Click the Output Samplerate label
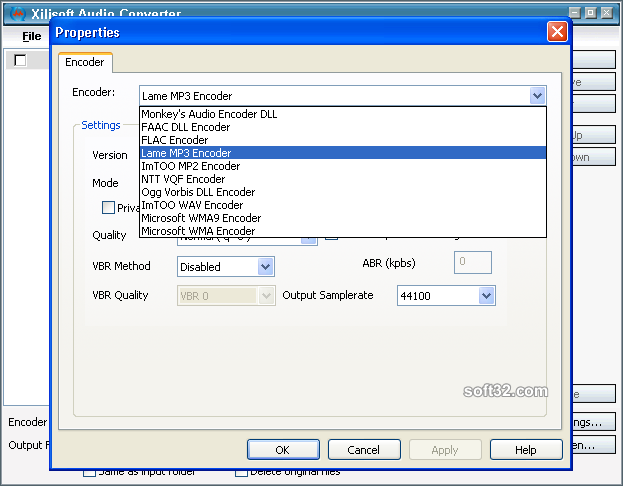This screenshot has height=486, width=623. (328, 295)
